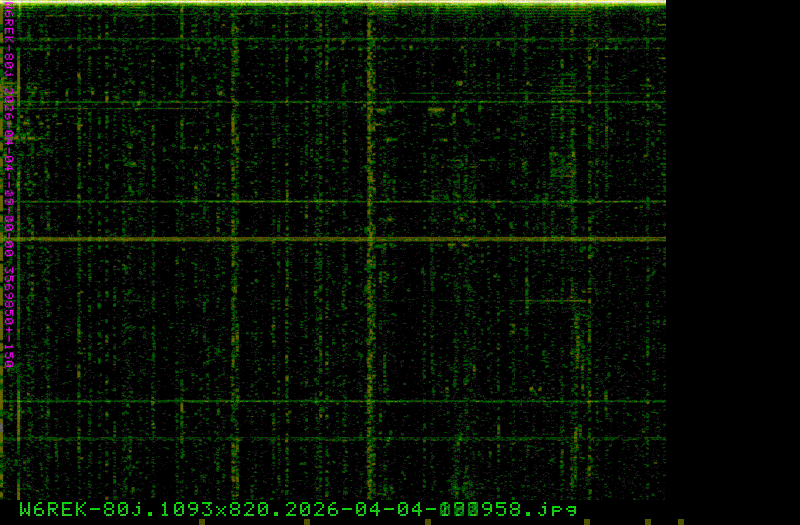Click the orange vertical line at the far left edge

(x=18, y=300)
